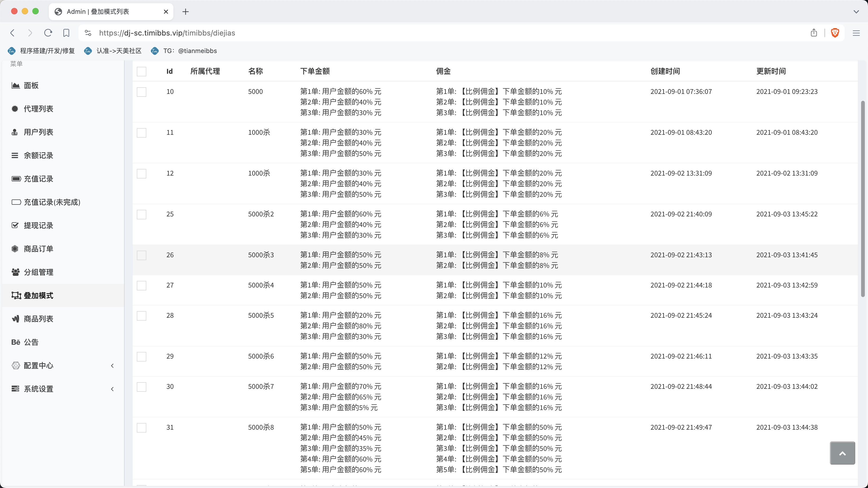Click the 充值记录(未完成) empty battery icon

(16, 202)
